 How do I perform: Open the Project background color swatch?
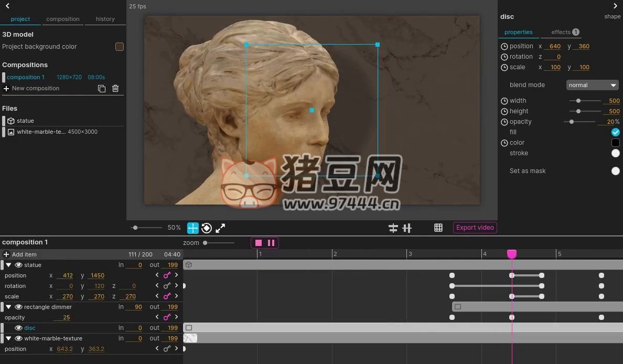coord(119,47)
